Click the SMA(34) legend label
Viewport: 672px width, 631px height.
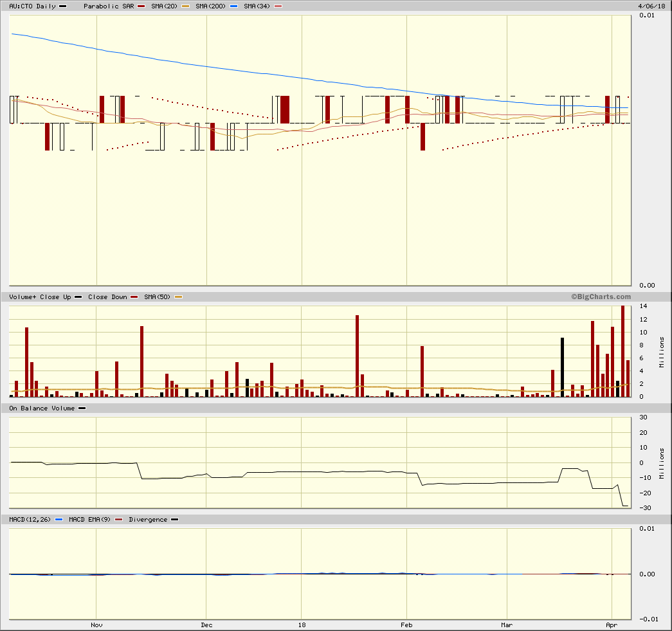click(257, 6)
